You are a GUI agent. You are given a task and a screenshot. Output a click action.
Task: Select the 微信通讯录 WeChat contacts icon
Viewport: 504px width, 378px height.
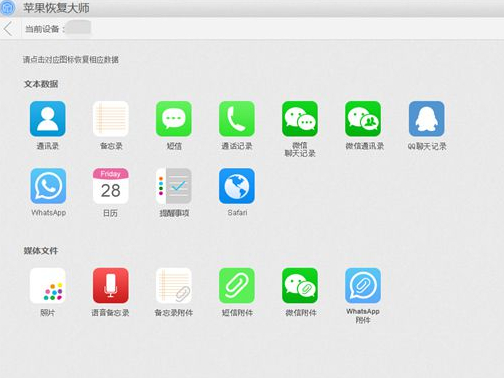pos(363,119)
